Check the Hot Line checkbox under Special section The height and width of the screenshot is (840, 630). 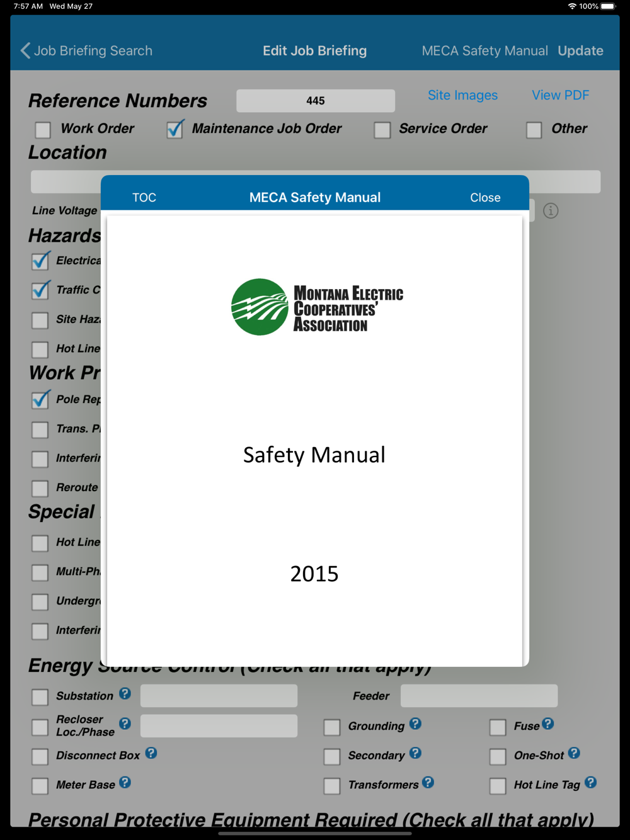point(40,543)
